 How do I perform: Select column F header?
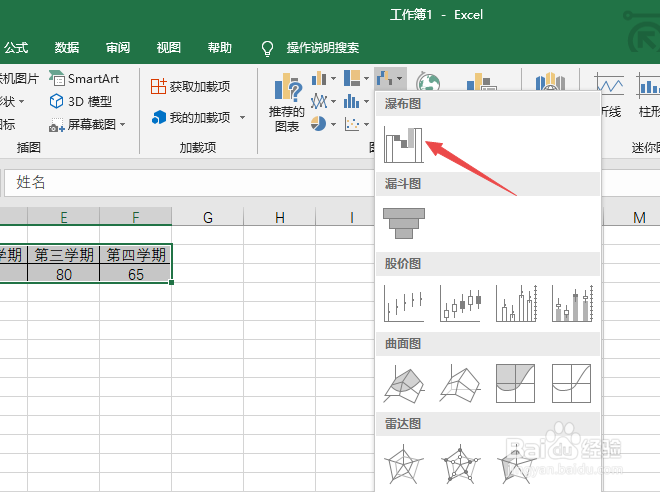pos(136,217)
